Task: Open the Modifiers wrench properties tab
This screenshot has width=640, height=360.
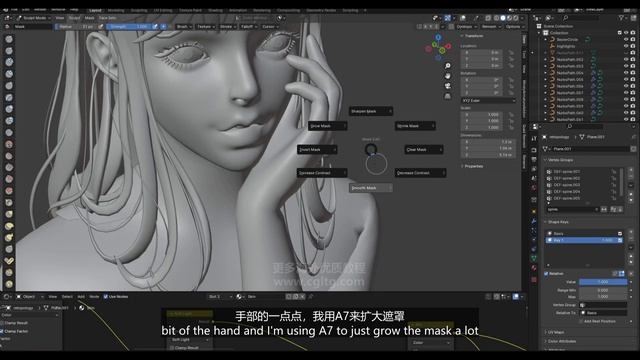Action: coord(534,221)
